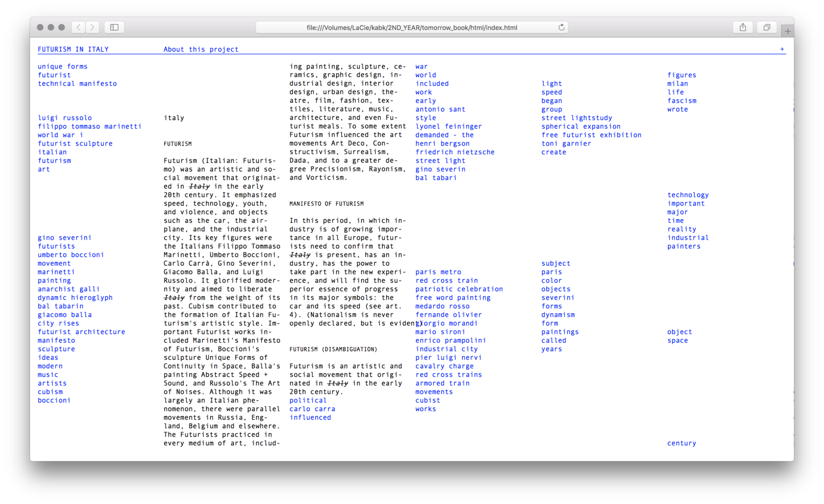This screenshot has height=504, width=824.
Task: Open the free futurist exhibition link
Action: [591, 135]
